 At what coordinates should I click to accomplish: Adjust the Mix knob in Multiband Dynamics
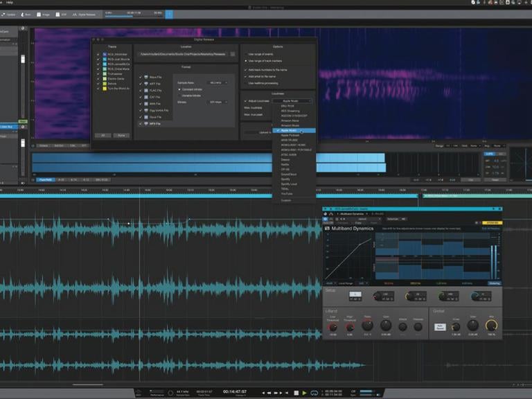[492, 324]
